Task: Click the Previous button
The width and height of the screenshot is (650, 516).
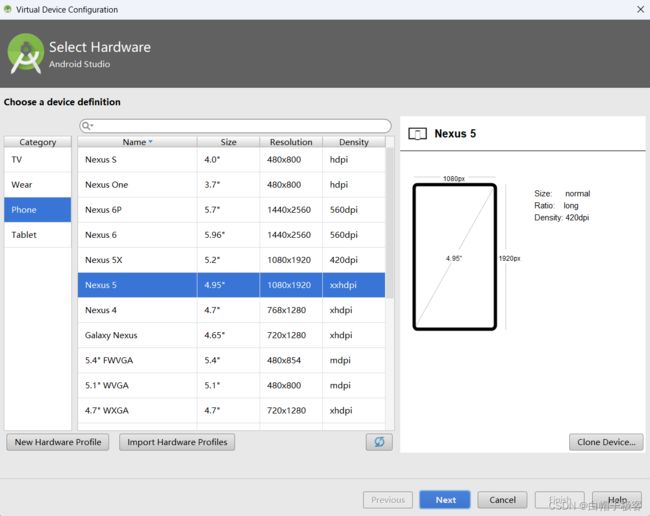Action: 388,500
